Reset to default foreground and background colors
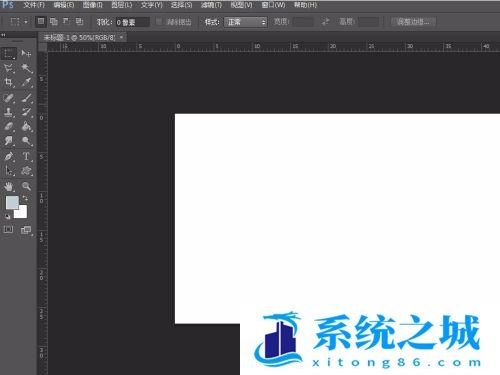The image size is (500, 375). [x=7, y=217]
